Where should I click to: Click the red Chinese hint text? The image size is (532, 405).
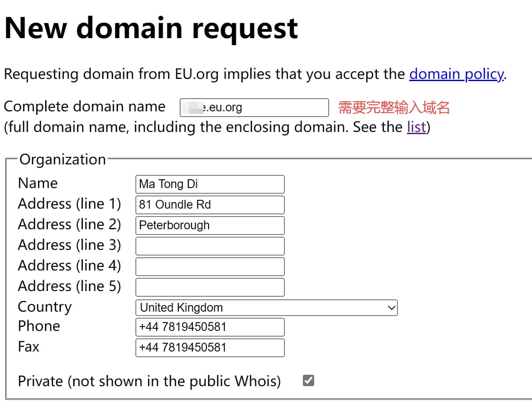click(x=394, y=107)
